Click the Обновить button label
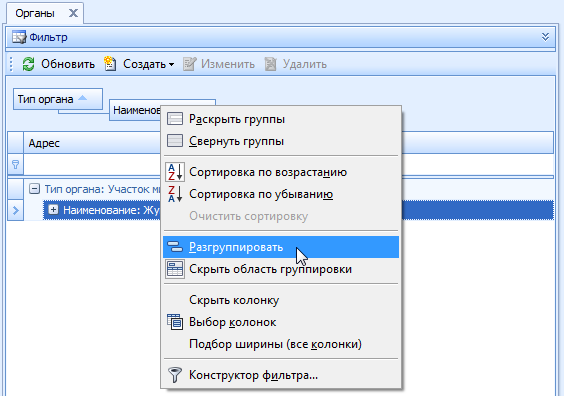564x396 pixels. click(68, 64)
